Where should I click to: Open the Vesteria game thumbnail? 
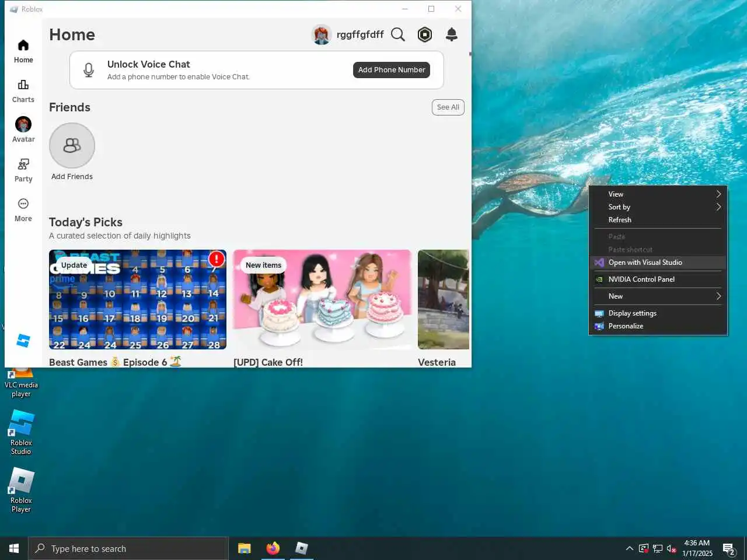pos(444,300)
